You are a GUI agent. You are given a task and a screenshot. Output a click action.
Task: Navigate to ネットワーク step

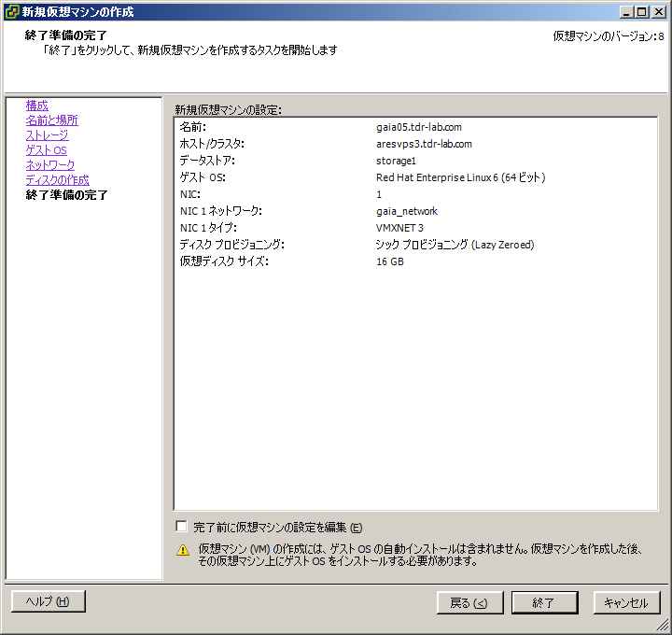click(50, 165)
